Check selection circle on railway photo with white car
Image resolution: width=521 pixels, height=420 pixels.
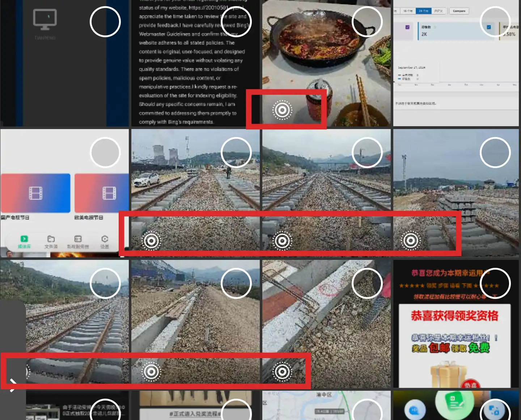(236, 153)
